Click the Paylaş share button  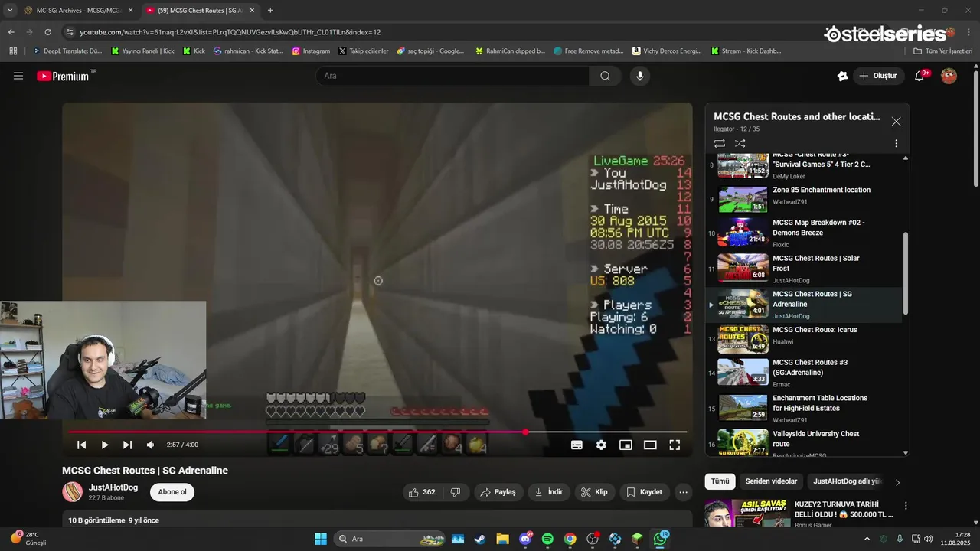[498, 492]
